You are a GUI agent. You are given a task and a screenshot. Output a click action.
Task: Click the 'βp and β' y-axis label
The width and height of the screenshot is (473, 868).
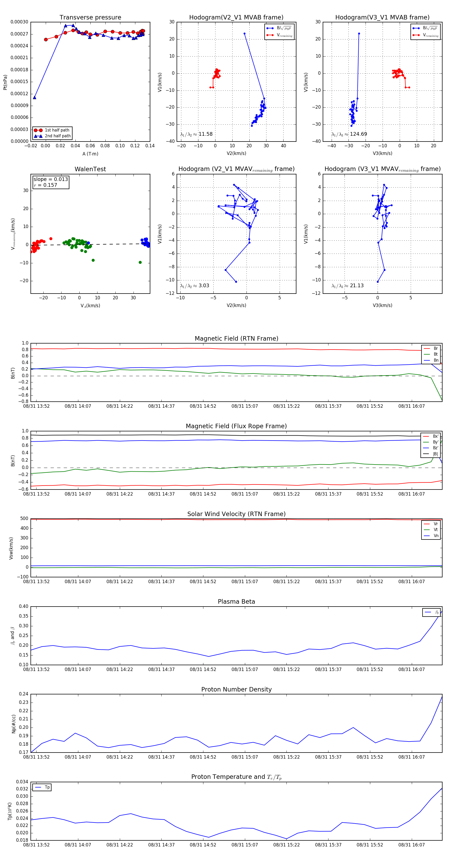point(13,636)
